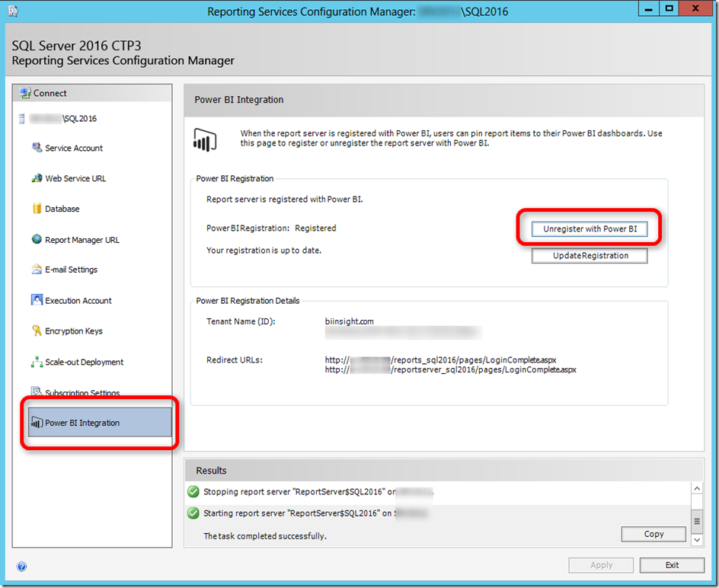Click the Database cylinder icon
The image size is (719, 588).
(x=37, y=208)
